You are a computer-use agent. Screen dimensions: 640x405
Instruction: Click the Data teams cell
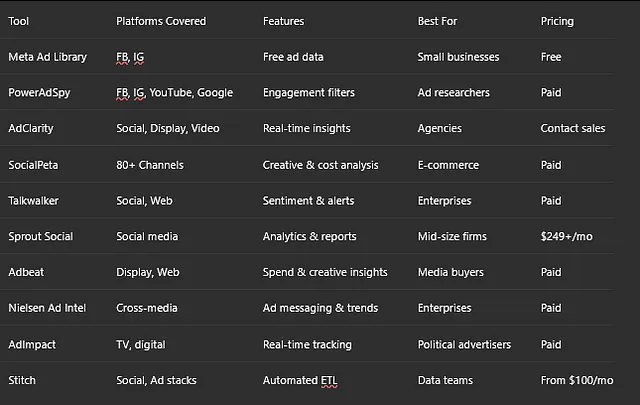pos(445,381)
